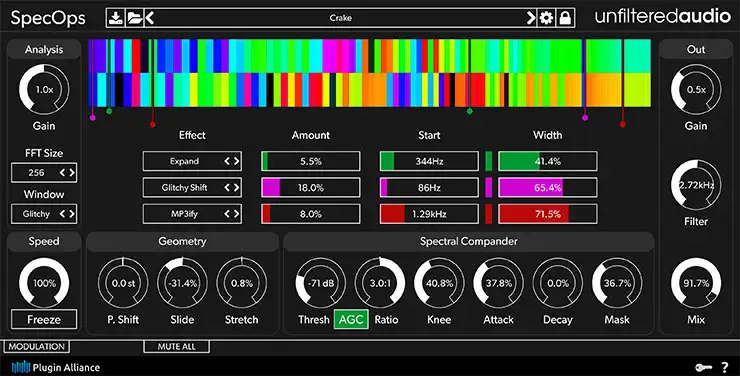This screenshot has height=376, width=740.
Task: Click the MUTE ALL button
Action: (x=177, y=347)
